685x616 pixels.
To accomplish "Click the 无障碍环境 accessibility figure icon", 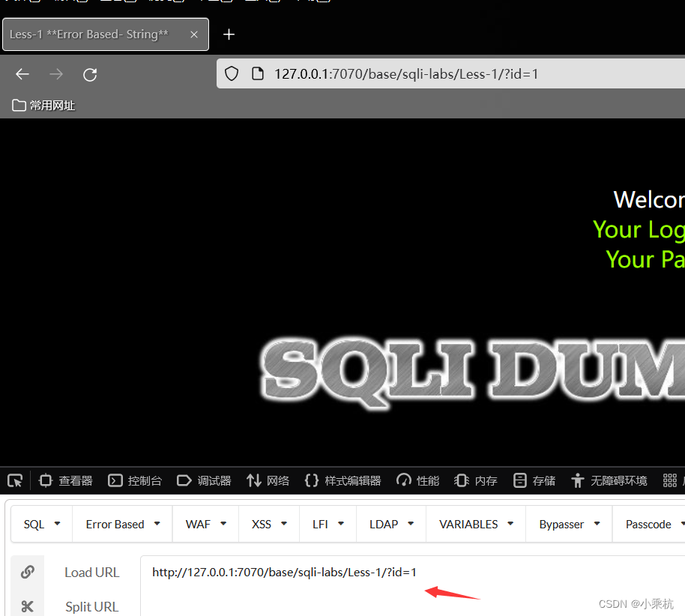I will click(x=578, y=480).
